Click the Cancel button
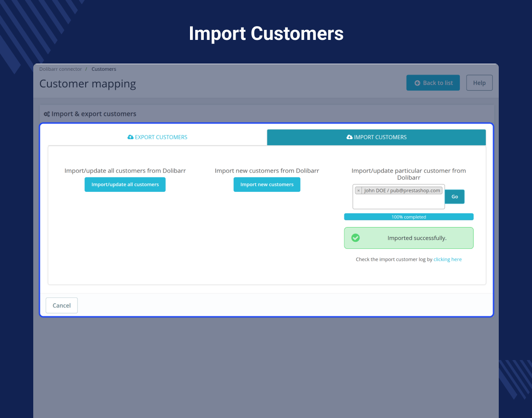Image resolution: width=532 pixels, height=418 pixels. [62, 305]
